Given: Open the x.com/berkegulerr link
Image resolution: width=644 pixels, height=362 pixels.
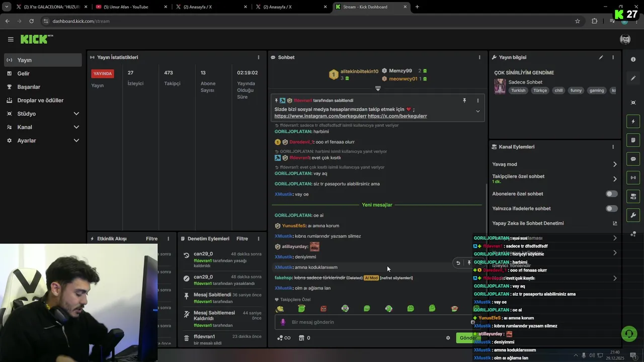Looking at the screenshot, I should point(397,116).
